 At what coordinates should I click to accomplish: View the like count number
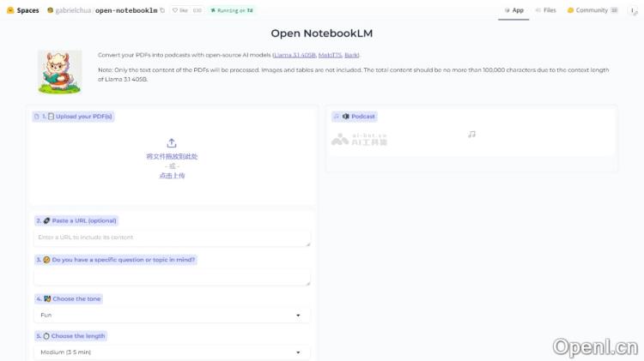pos(197,10)
